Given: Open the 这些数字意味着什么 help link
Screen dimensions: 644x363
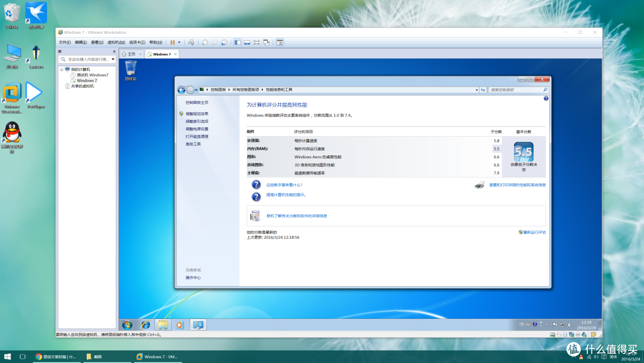Looking at the screenshot, I should (x=284, y=185).
